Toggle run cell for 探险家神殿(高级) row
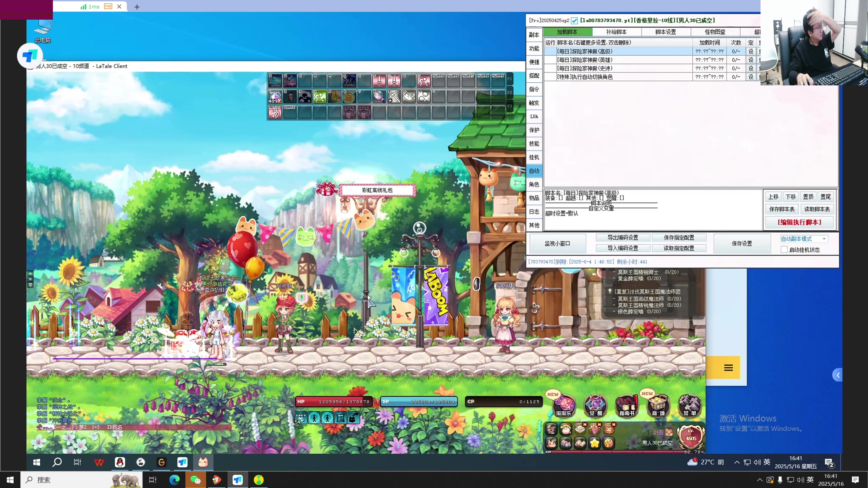Viewport: 868px width, 488px height. (550, 52)
